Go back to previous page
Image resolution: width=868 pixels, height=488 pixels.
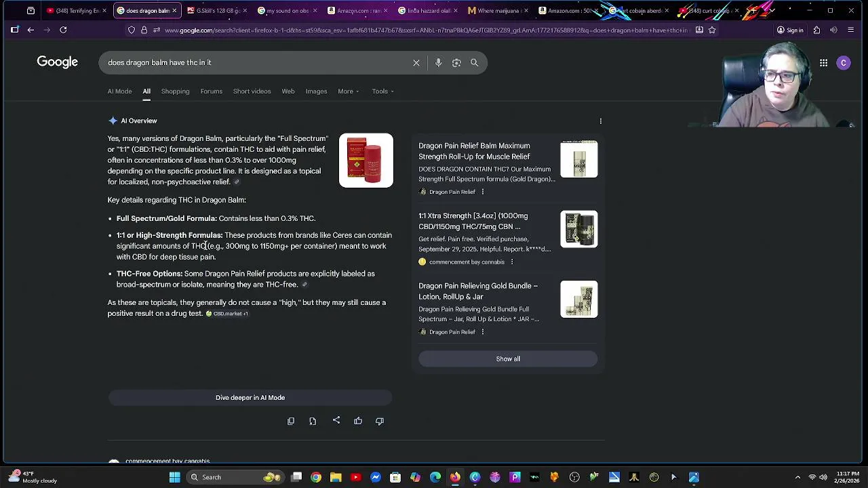31,30
